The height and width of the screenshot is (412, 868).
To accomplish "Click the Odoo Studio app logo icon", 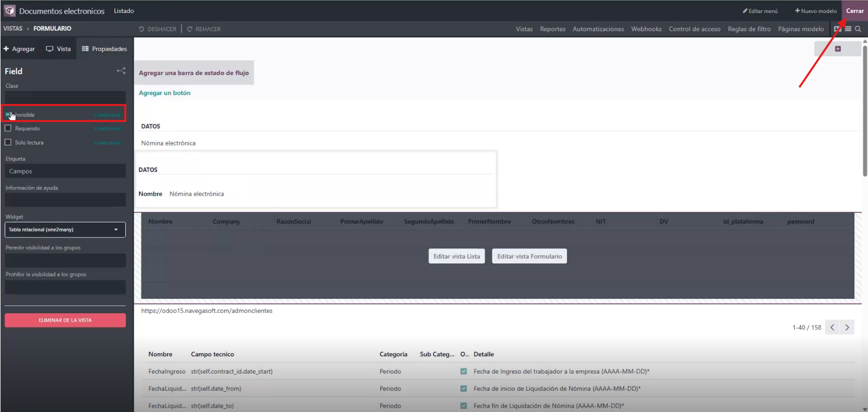I will pyautogui.click(x=9, y=11).
